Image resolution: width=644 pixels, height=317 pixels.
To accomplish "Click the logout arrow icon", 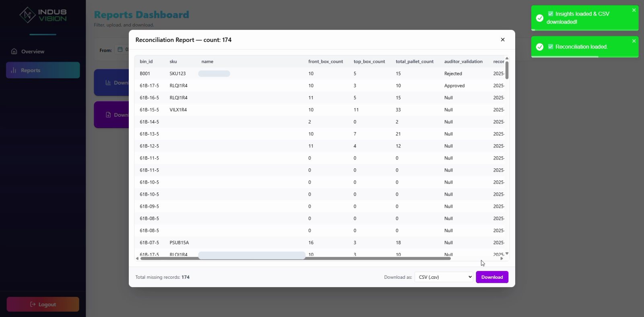I will click(33, 304).
